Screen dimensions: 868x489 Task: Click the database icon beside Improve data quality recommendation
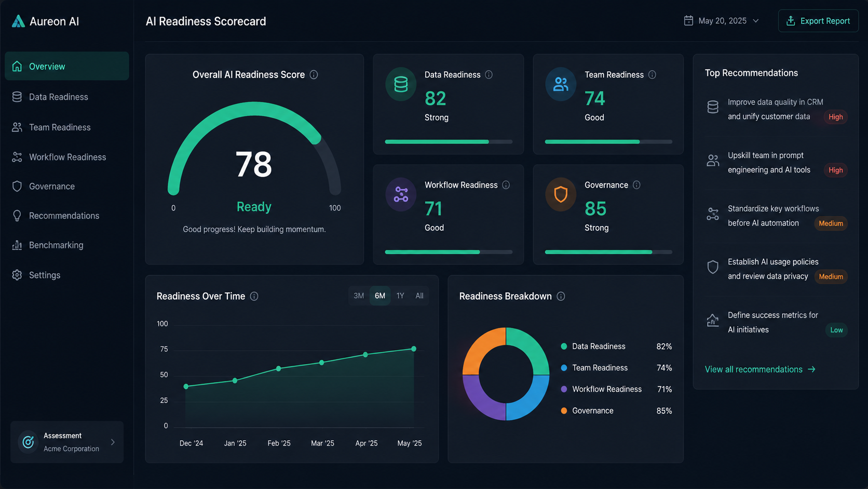713,107
